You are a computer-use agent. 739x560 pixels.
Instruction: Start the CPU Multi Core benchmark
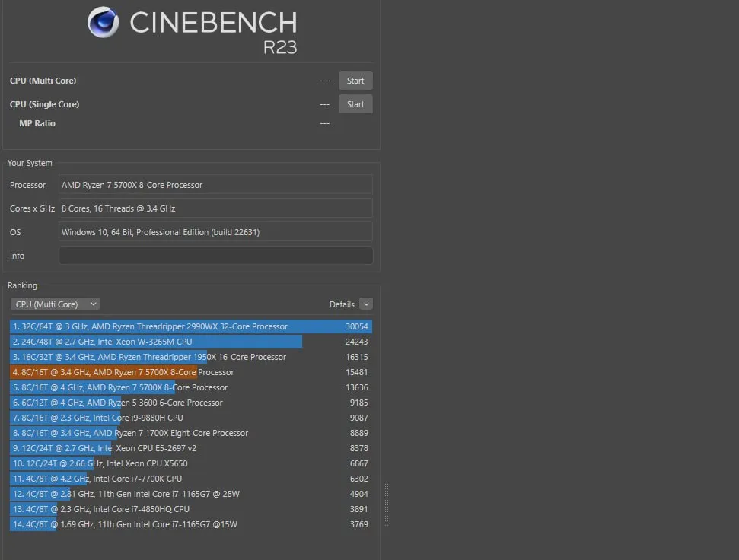tap(355, 81)
